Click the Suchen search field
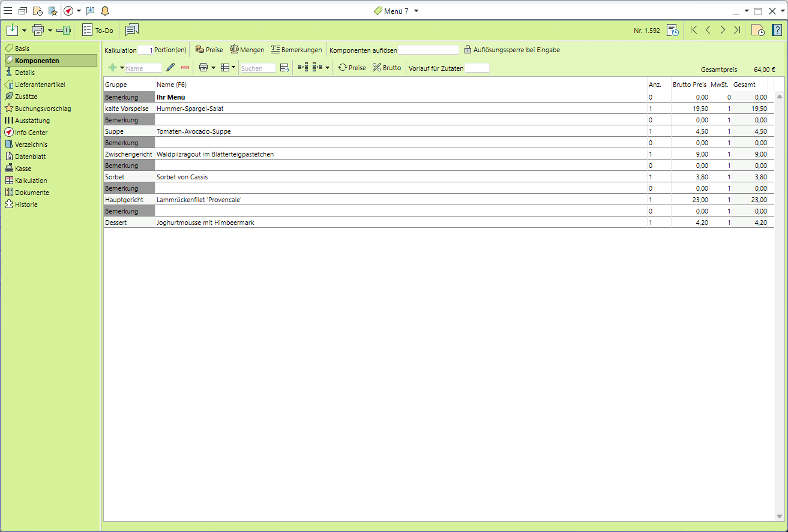The image size is (788, 532). (257, 68)
